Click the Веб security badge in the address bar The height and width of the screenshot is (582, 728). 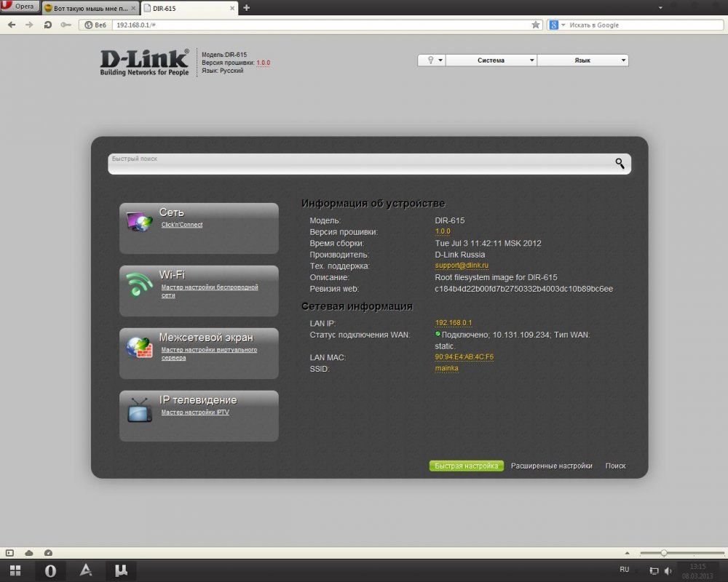click(95, 25)
